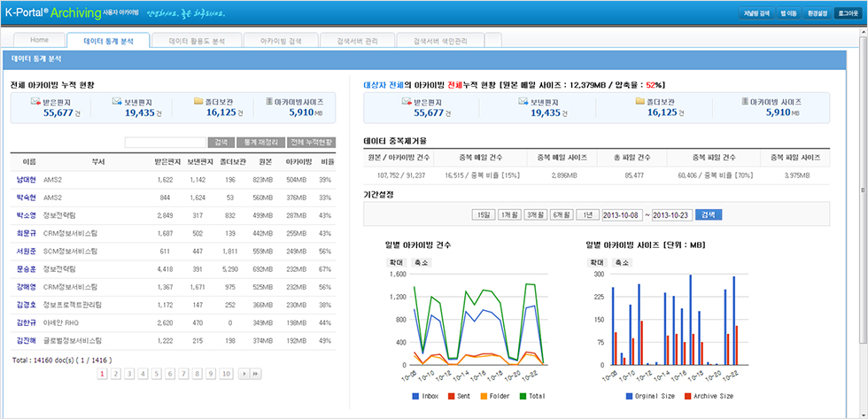Click the gray 검색 button beside the user search box
Screen dimensions: 868x419
tap(221, 143)
